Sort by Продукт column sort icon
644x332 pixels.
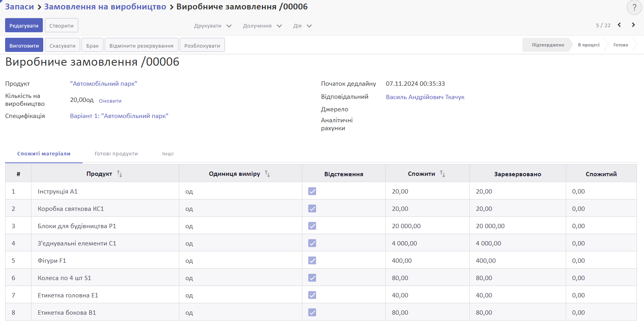(x=120, y=174)
